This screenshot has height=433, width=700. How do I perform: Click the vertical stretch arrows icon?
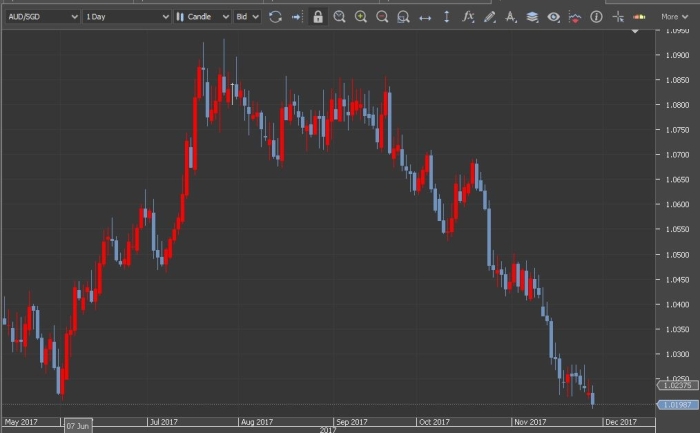[446, 17]
